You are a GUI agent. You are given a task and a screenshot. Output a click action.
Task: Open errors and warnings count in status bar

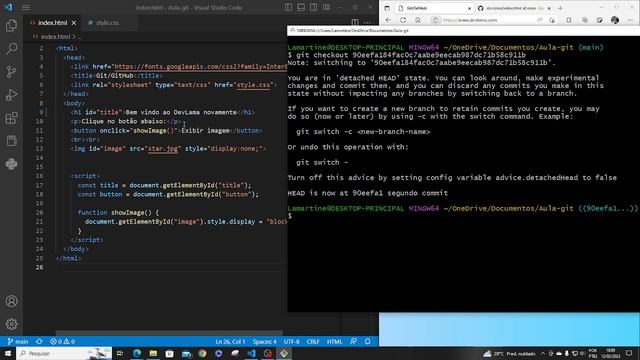point(62,342)
